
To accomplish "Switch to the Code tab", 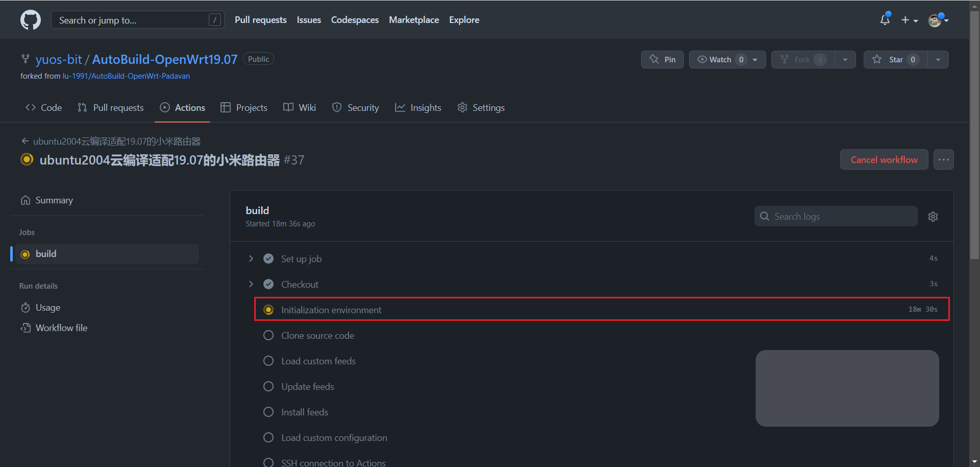I will (x=44, y=108).
